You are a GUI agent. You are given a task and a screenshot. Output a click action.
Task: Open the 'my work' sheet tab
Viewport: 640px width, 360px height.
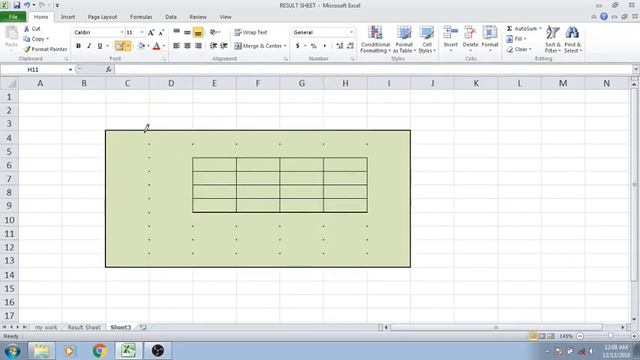pos(46,327)
